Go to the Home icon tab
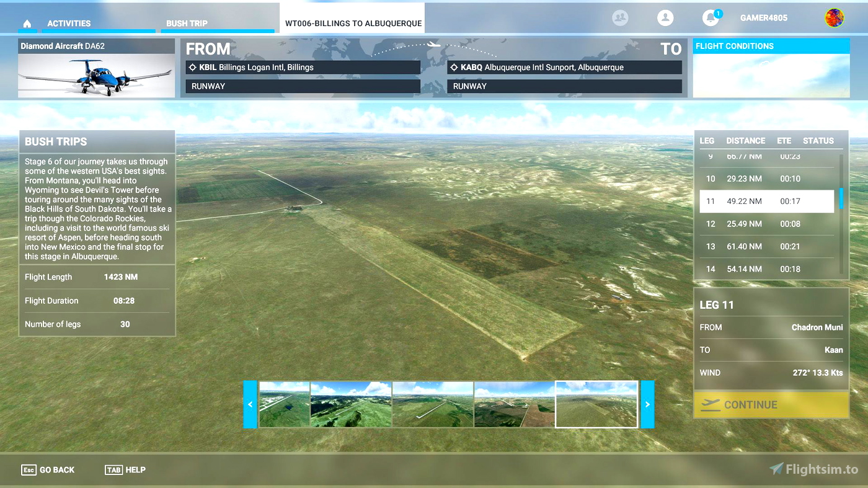The height and width of the screenshot is (488, 868). coord(27,24)
